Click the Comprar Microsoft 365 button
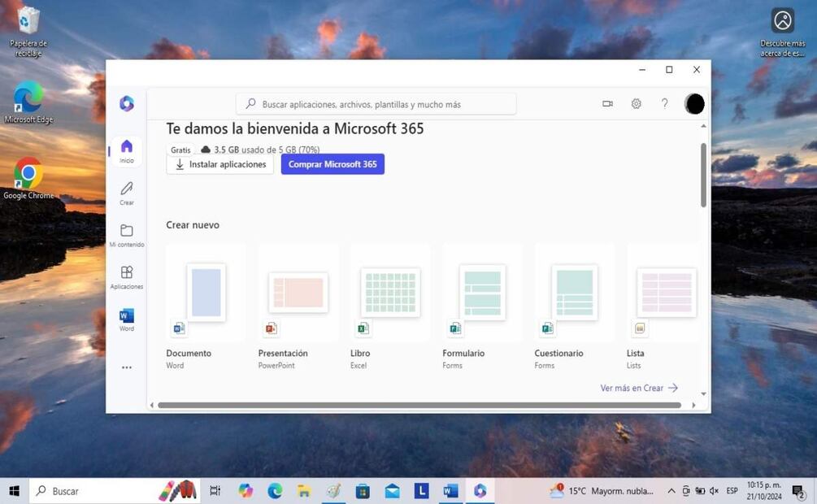This screenshot has height=504, width=817. [332, 164]
